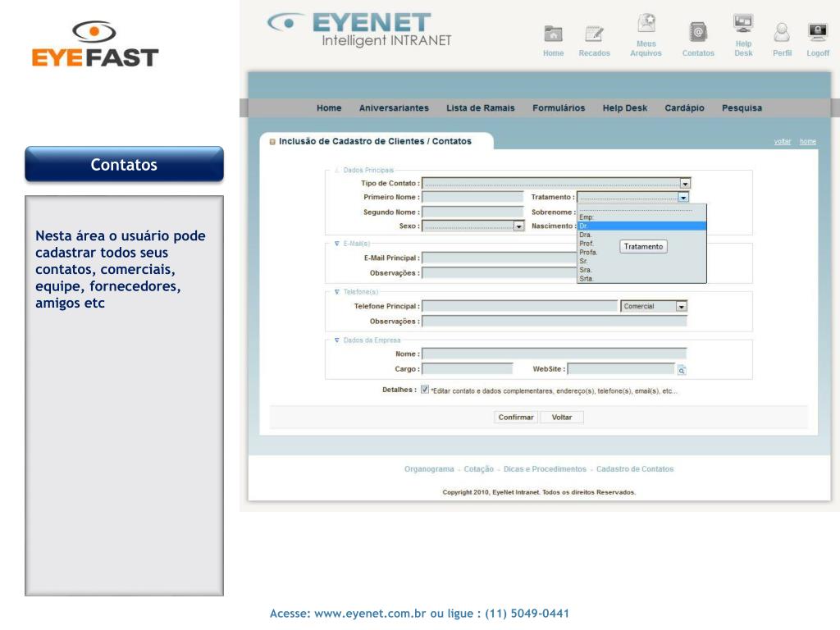This screenshot has height=630, width=840.
Task: Click the blue Contatos banner button
Action: tap(125, 164)
